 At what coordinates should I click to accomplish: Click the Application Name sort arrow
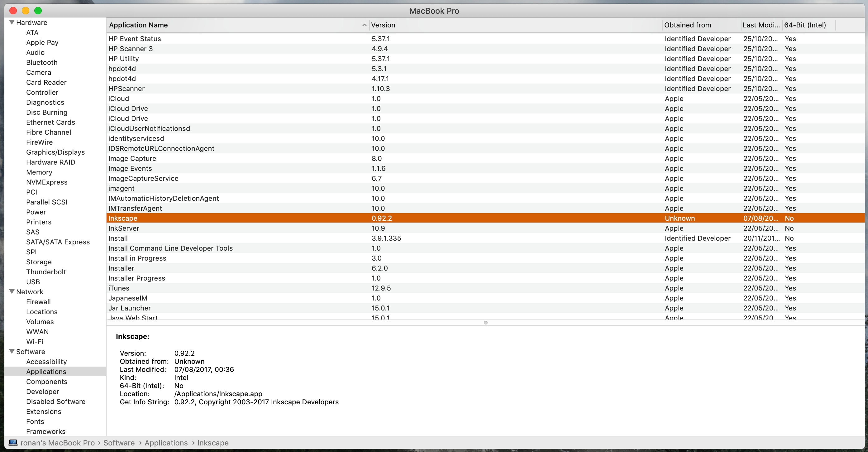(x=364, y=25)
